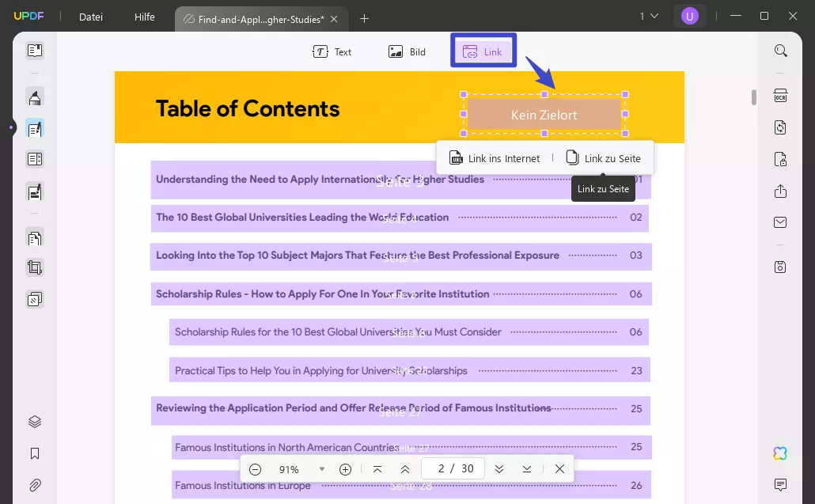Expand the zoom percentage dropdown
Viewport: 815px width, 504px height.
[322, 469]
